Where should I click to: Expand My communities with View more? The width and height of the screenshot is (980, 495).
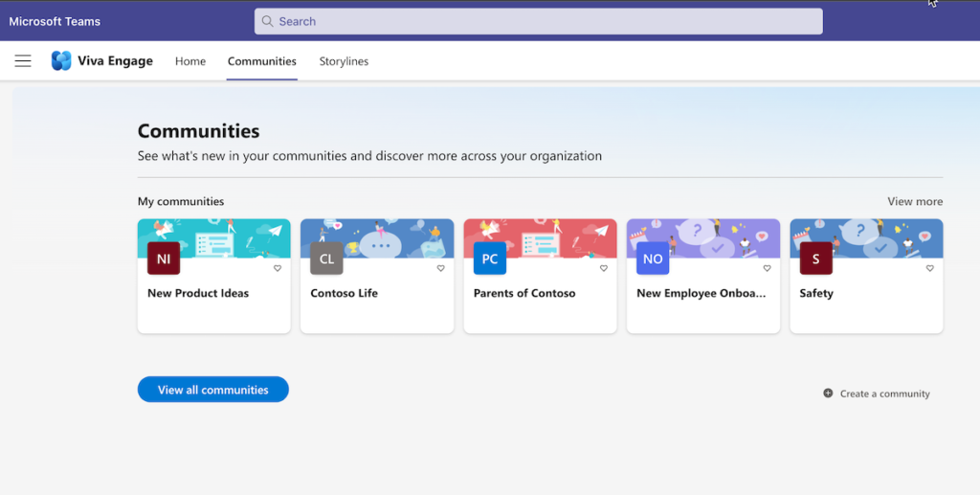coord(915,201)
